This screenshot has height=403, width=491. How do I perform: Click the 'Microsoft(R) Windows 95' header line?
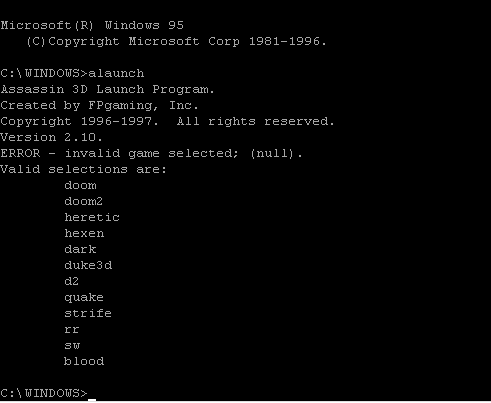tap(92, 25)
